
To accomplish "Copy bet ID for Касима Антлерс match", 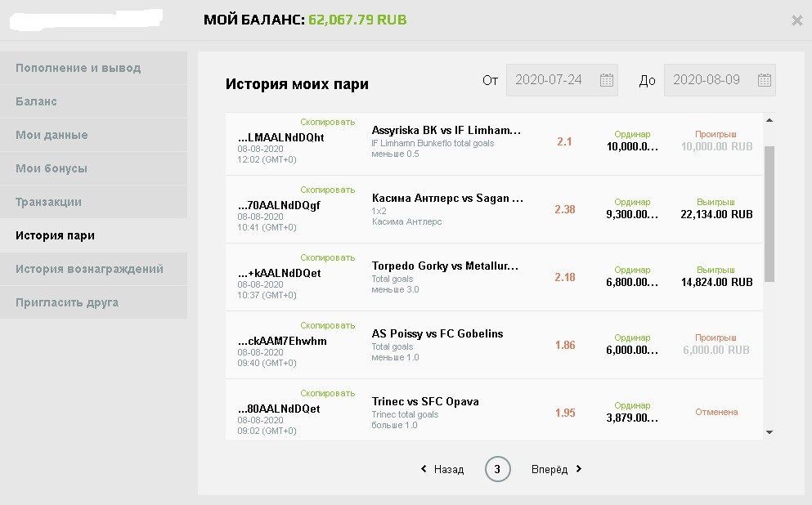I will tap(327, 190).
